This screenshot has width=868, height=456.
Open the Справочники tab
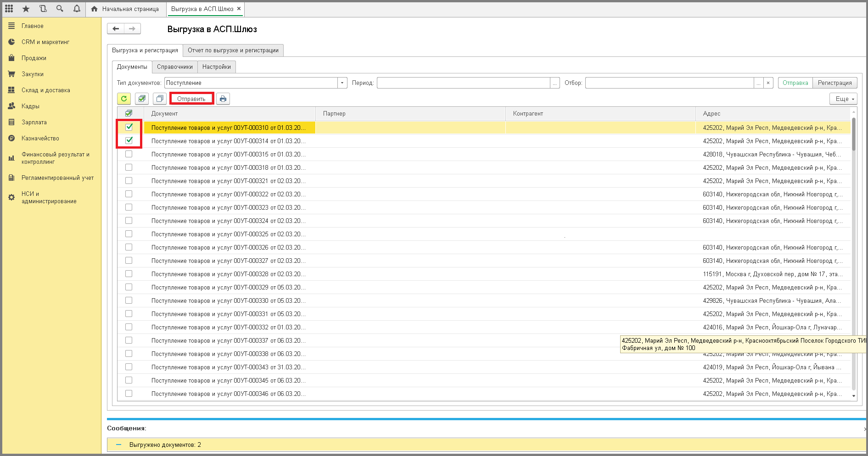175,67
